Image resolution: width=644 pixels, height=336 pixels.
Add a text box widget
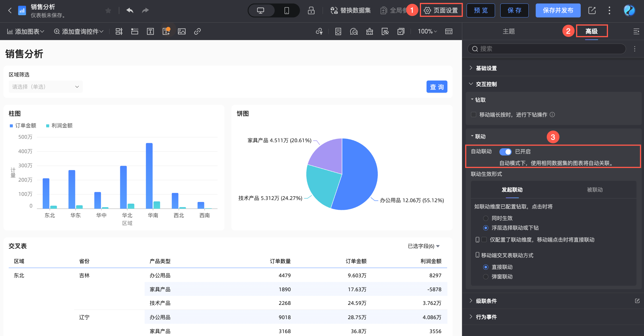click(x=150, y=31)
